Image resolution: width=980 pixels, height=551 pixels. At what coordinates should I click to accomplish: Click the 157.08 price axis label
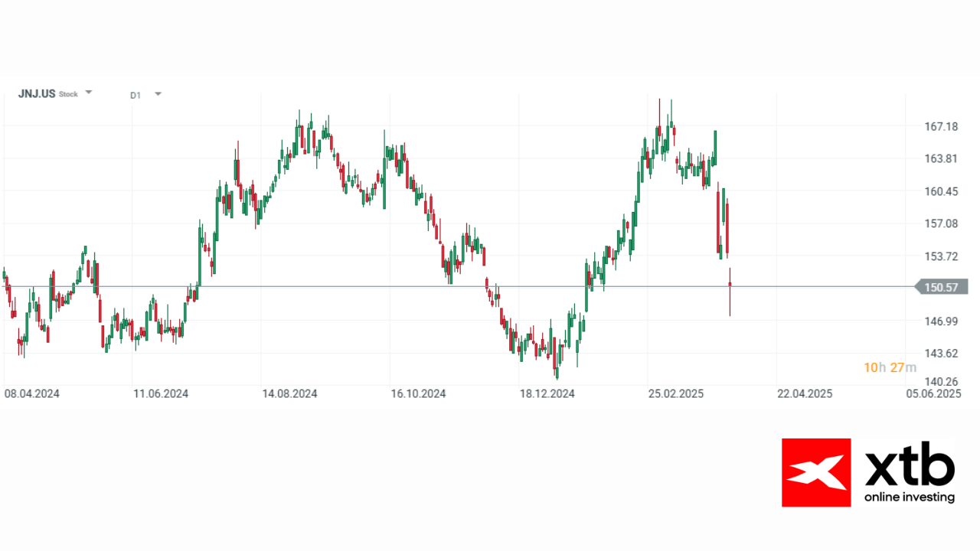(x=942, y=223)
